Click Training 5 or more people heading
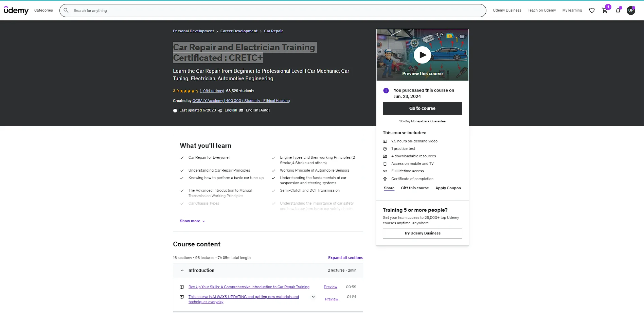 pos(415,210)
